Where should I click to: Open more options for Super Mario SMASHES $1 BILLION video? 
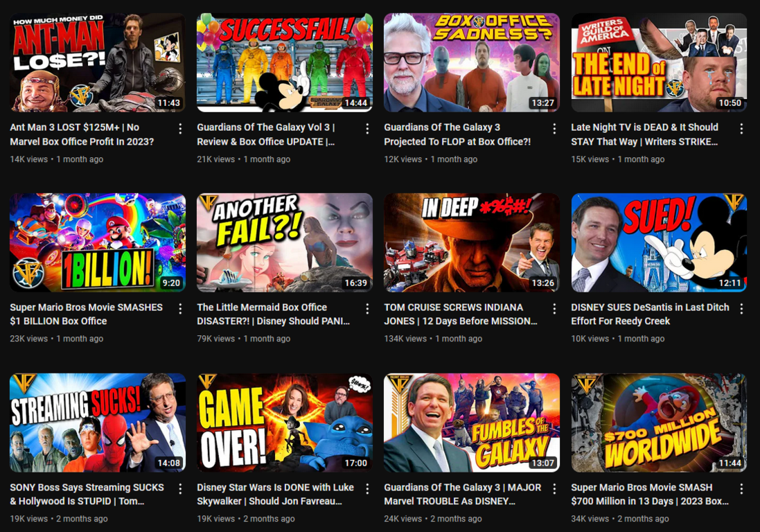pos(180,309)
